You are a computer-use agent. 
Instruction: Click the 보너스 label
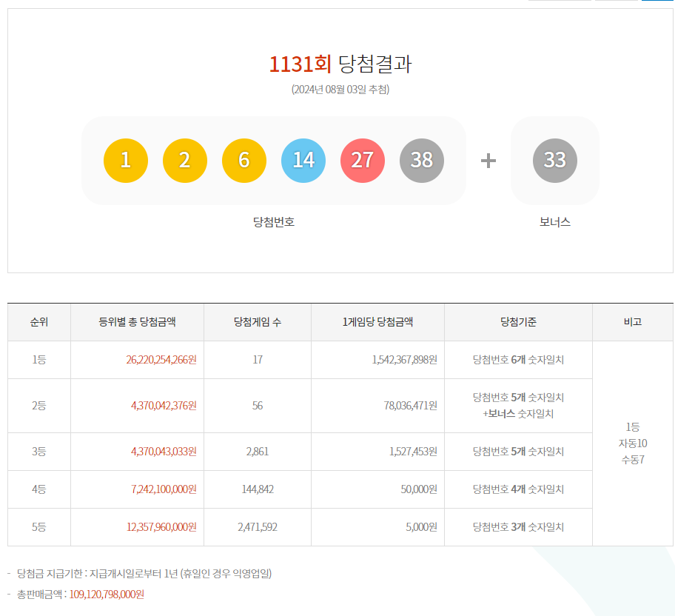point(555,222)
